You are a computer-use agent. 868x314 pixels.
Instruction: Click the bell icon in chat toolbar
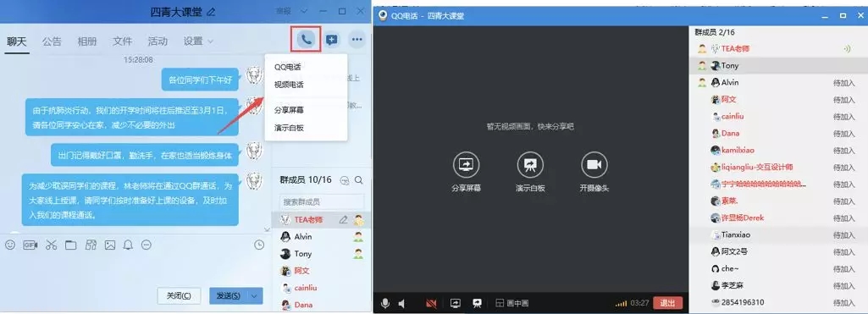tap(129, 245)
